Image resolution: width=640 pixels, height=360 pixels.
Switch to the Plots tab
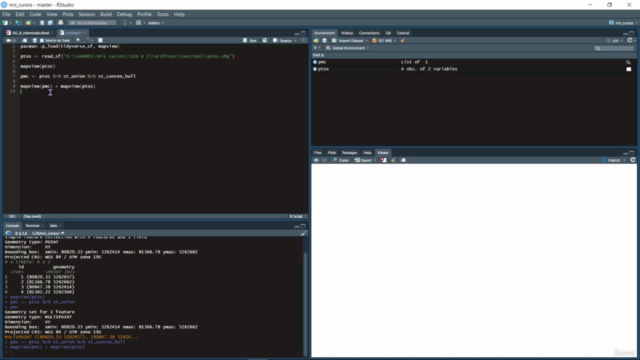(332, 153)
